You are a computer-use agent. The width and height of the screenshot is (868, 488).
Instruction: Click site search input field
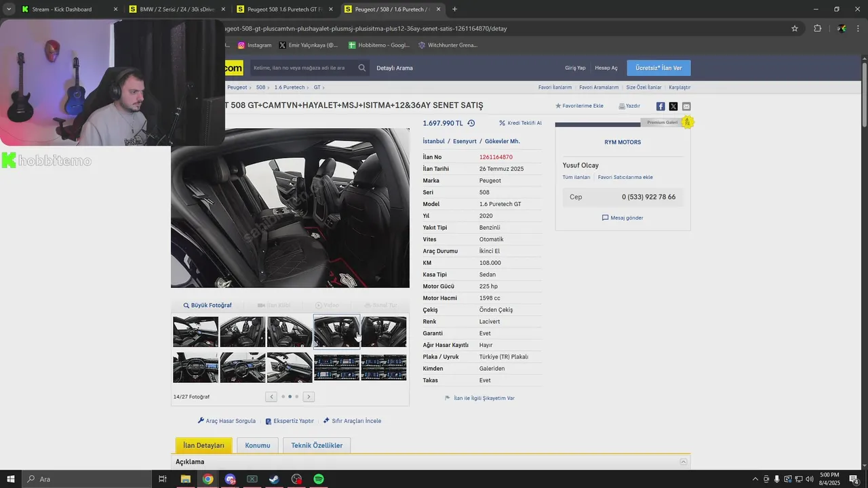pyautogui.click(x=304, y=68)
